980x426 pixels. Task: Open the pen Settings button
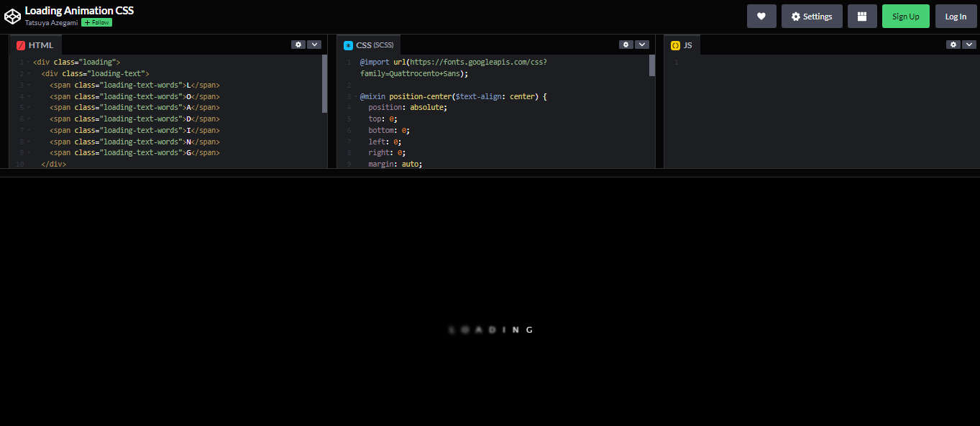pyautogui.click(x=812, y=17)
